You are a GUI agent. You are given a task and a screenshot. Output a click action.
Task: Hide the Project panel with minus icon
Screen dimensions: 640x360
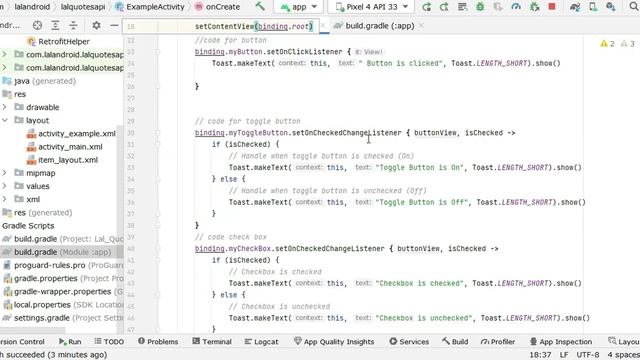[x=114, y=26]
